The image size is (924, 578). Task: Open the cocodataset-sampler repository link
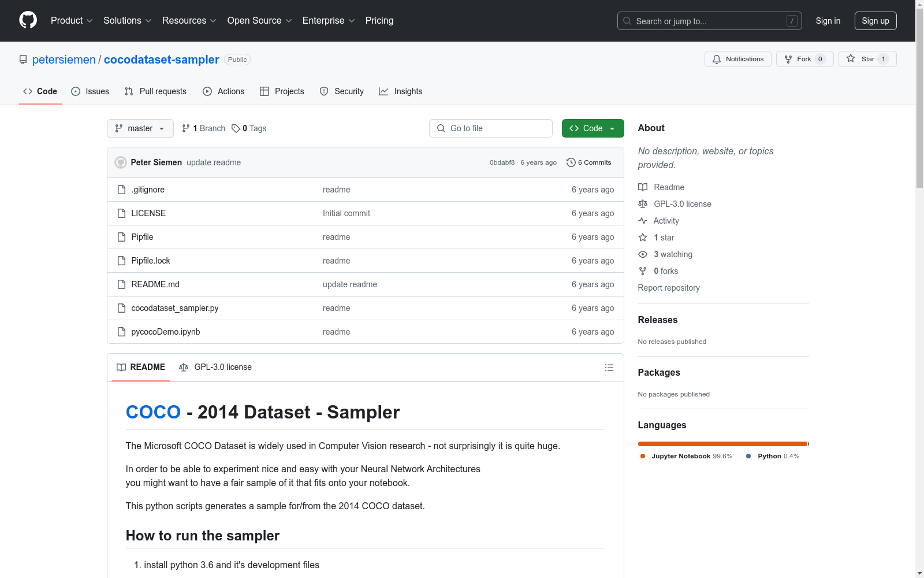point(162,60)
